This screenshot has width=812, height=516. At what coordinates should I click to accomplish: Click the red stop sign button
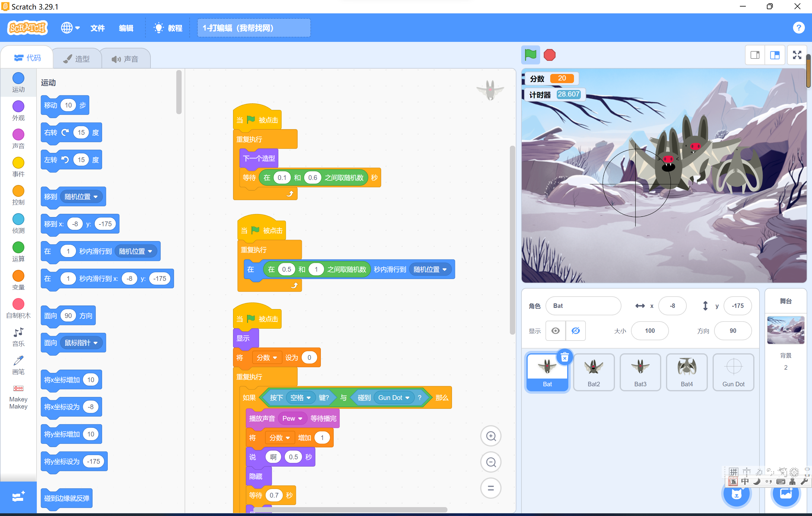point(550,55)
